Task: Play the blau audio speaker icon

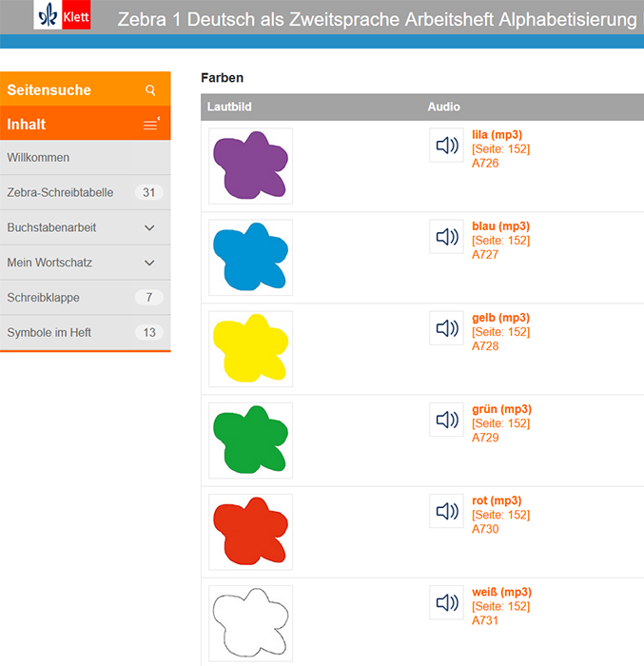Action: pyautogui.click(x=446, y=237)
